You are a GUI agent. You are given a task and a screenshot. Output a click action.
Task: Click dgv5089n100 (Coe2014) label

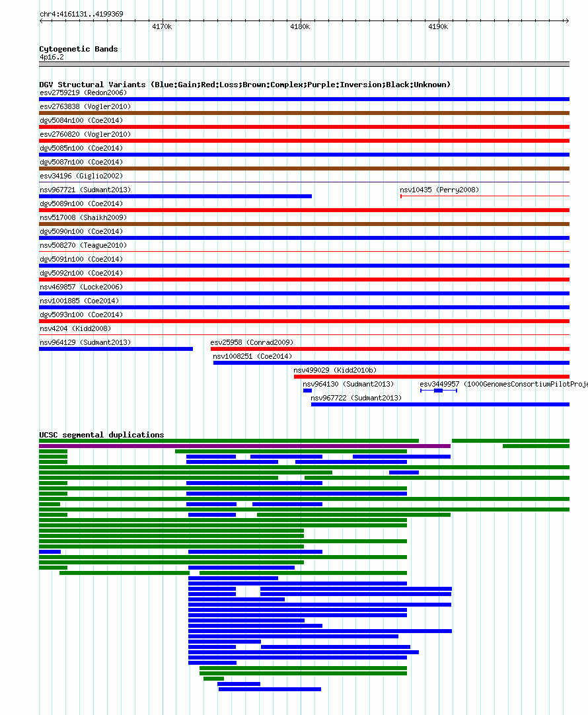81,204
